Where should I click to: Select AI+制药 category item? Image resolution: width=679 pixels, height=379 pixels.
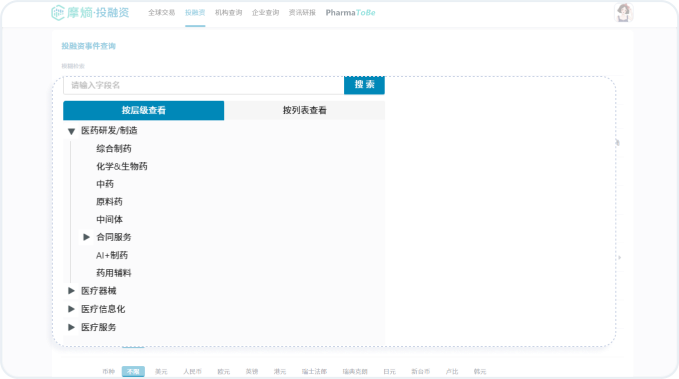[112, 255]
